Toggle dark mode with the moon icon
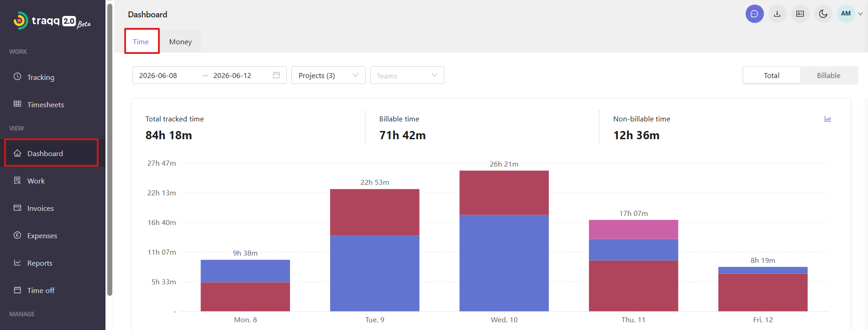This screenshot has width=868, height=330. click(823, 14)
